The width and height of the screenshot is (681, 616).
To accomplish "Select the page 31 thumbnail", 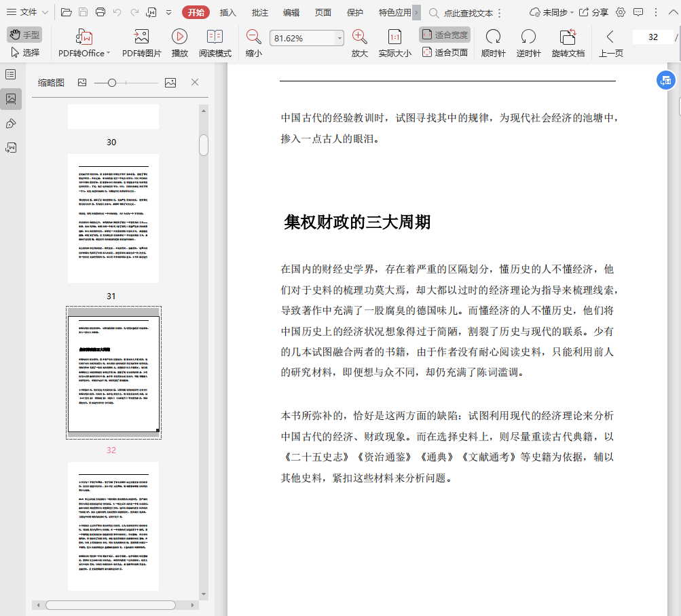I will tap(113, 218).
